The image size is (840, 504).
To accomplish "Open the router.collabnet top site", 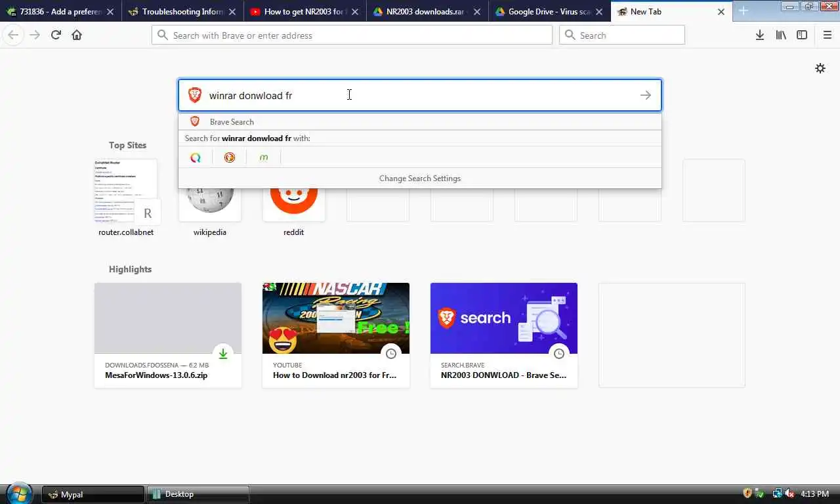I will point(126,198).
